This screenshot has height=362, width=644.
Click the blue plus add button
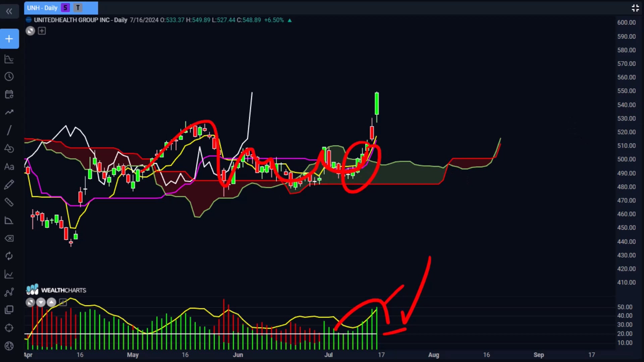point(9,39)
